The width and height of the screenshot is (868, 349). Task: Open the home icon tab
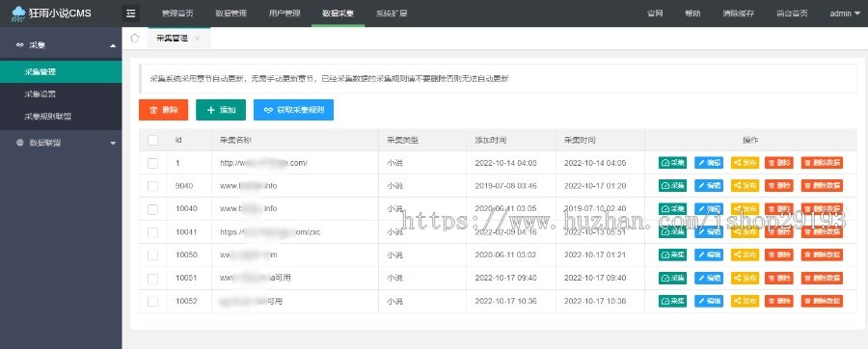[x=134, y=38]
